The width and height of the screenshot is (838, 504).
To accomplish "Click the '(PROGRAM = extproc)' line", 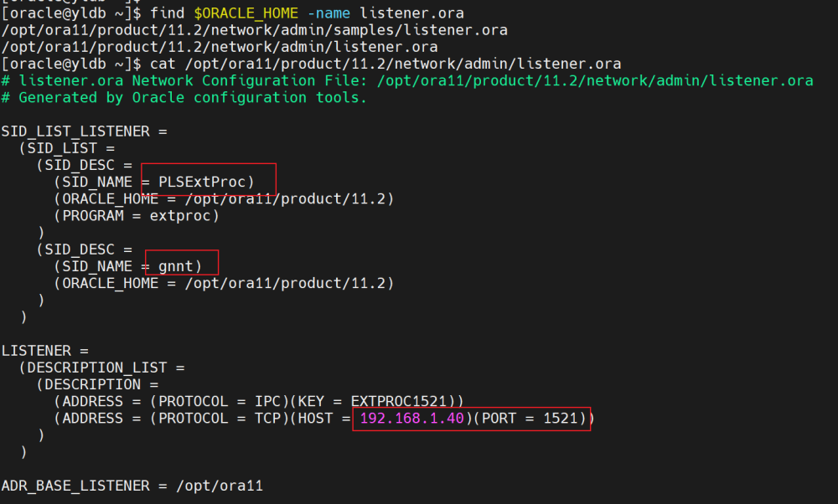I will tap(137, 216).
